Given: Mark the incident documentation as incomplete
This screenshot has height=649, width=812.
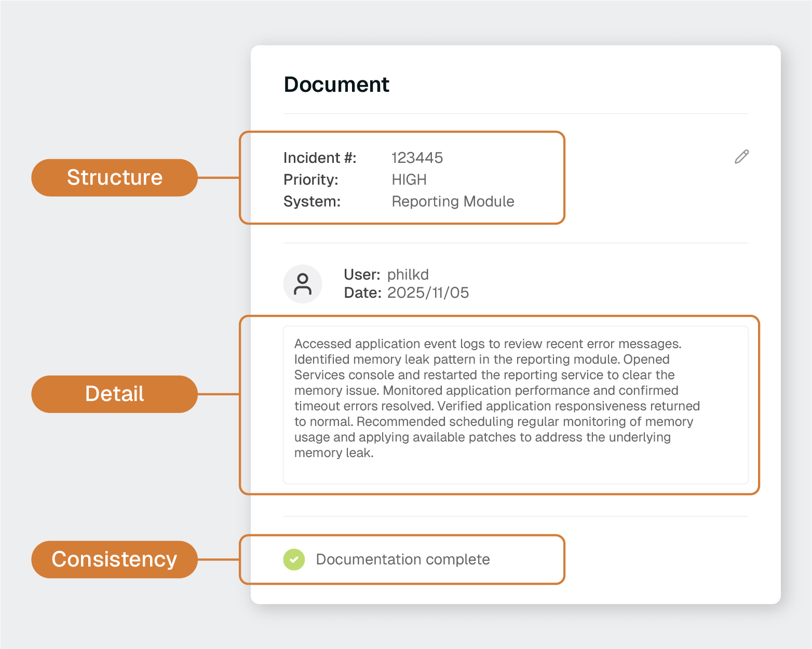Looking at the screenshot, I should pos(294,560).
